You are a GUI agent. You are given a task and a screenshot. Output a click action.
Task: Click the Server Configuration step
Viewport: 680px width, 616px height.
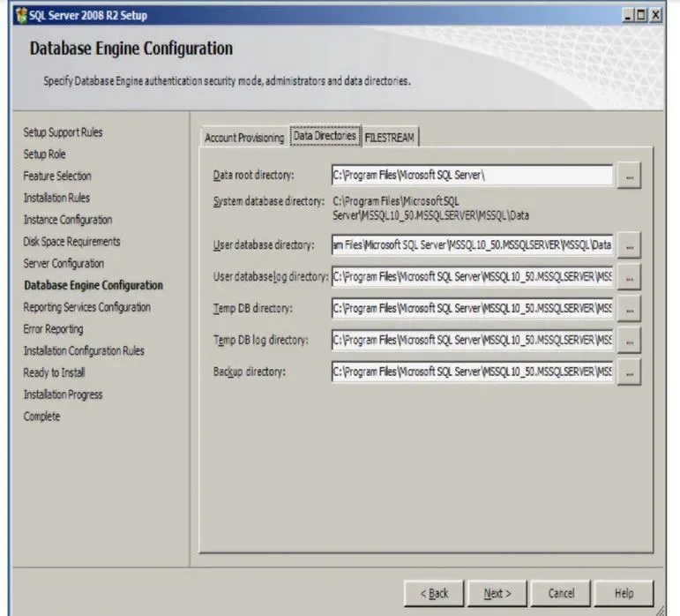click(64, 263)
